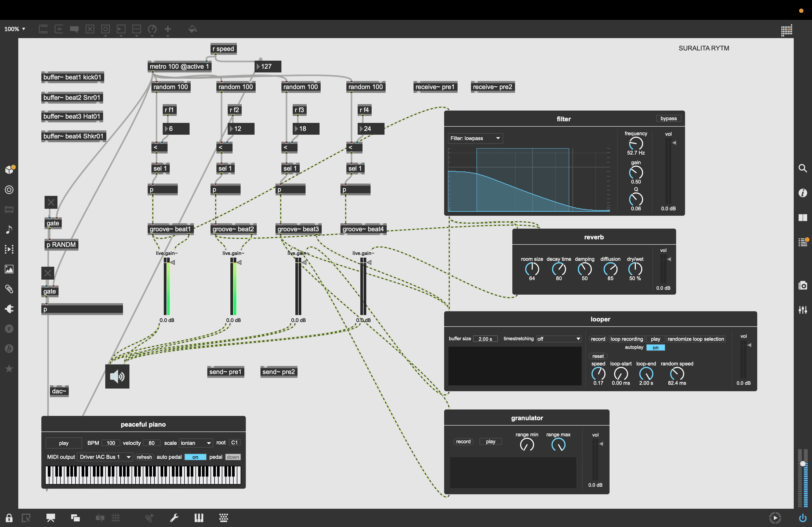Click looper play button
The image size is (812, 527).
pos(655,339)
